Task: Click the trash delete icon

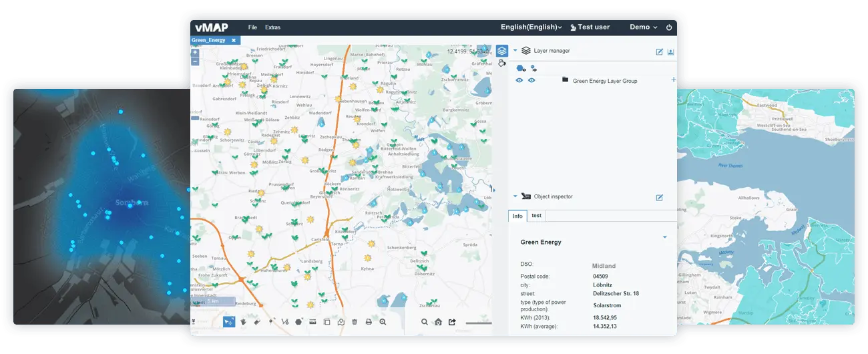Action: tap(355, 322)
